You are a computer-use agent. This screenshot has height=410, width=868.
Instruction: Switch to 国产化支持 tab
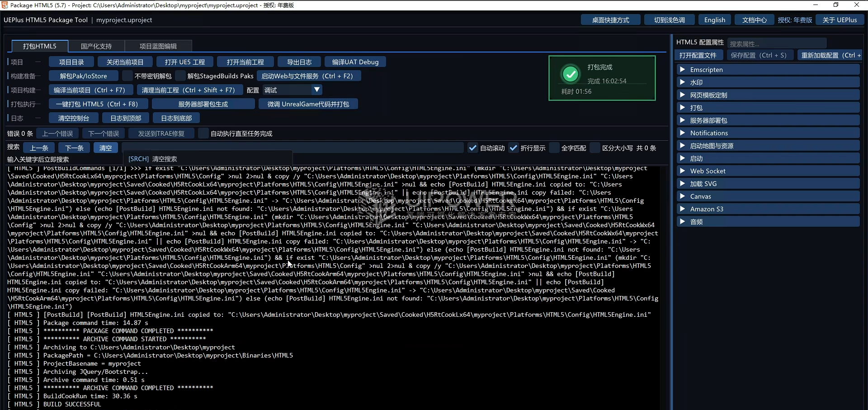tap(96, 46)
